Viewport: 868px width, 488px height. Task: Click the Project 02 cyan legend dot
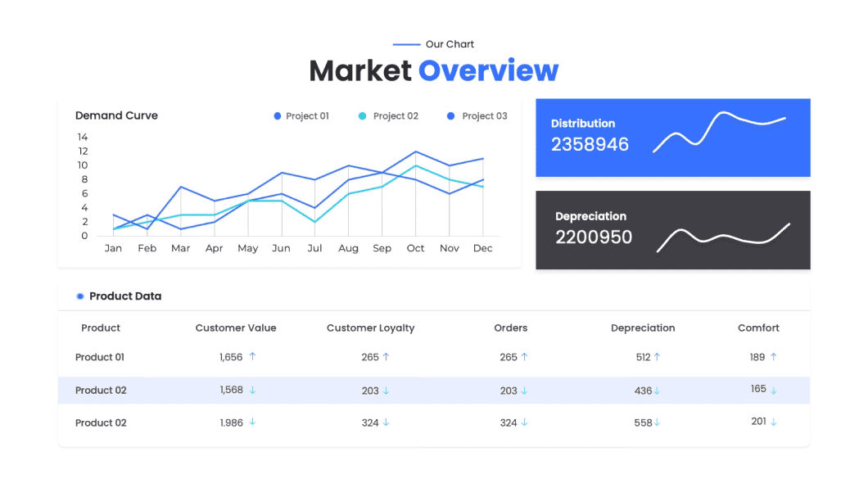pyautogui.click(x=362, y=116)
